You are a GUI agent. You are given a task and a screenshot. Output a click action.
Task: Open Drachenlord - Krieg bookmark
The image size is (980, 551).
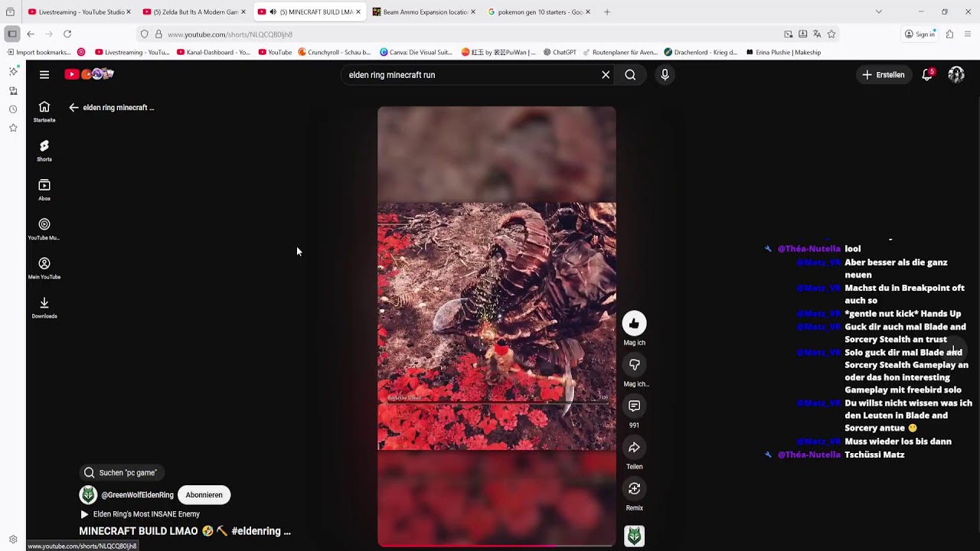pos(701,52)
